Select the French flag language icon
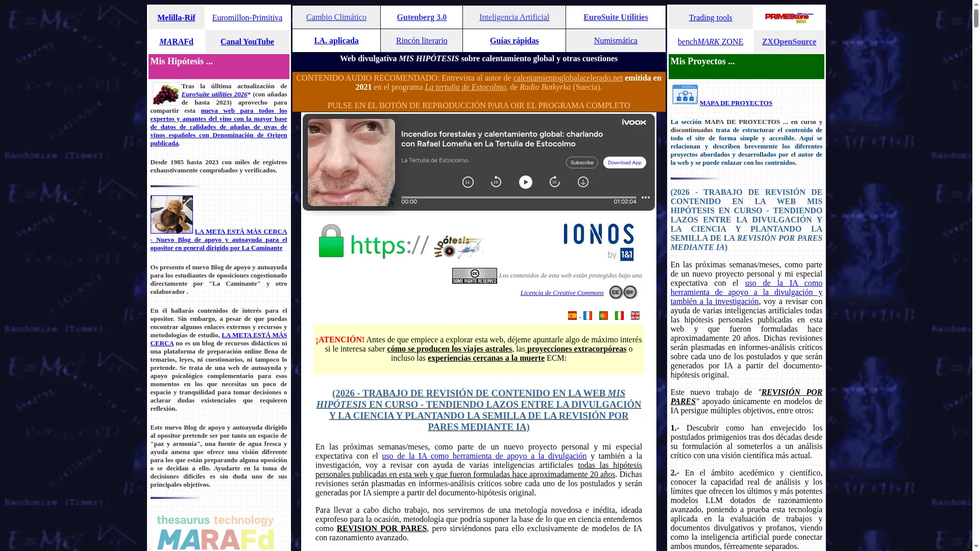This screenshot has width=980, height=551. tap(587, 316)
